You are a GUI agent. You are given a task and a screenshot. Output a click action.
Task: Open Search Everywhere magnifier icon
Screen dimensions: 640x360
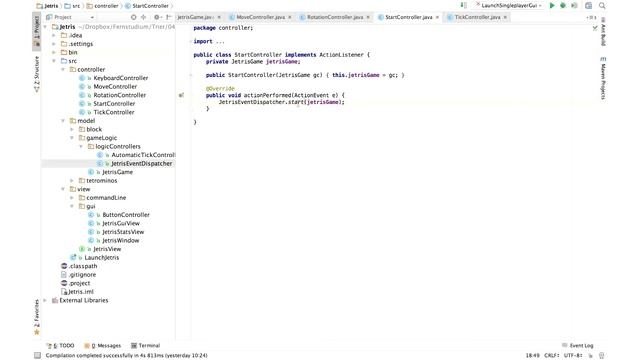tap(602, 6)
